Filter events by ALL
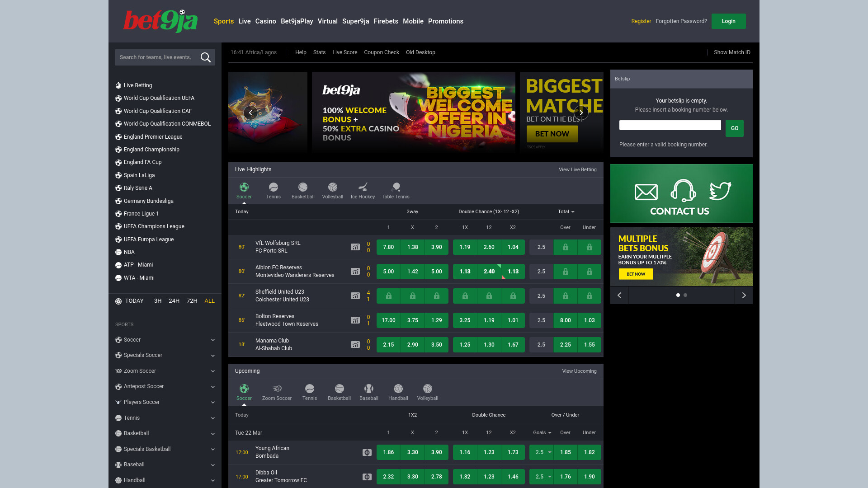Viewport: 868px width, 488px height. coord(209,301)
